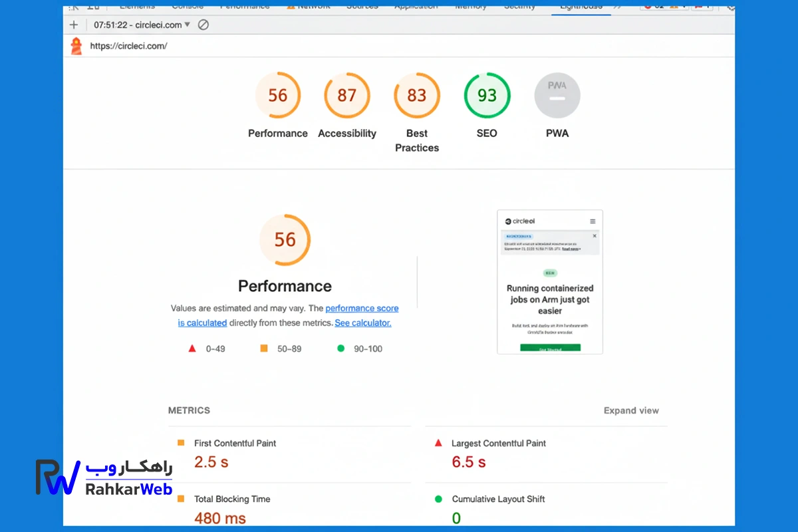
Task: Select the Accessibility gauge showing 87
Action: [x=347, y=95]
